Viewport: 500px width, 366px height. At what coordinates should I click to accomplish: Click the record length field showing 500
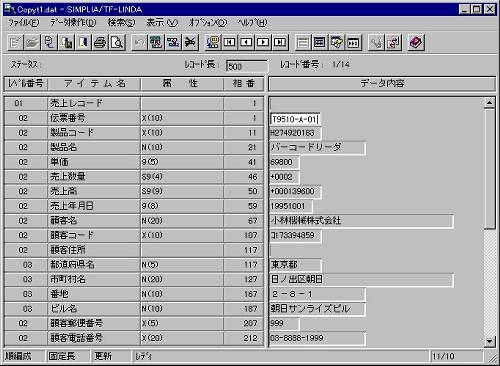247,66
